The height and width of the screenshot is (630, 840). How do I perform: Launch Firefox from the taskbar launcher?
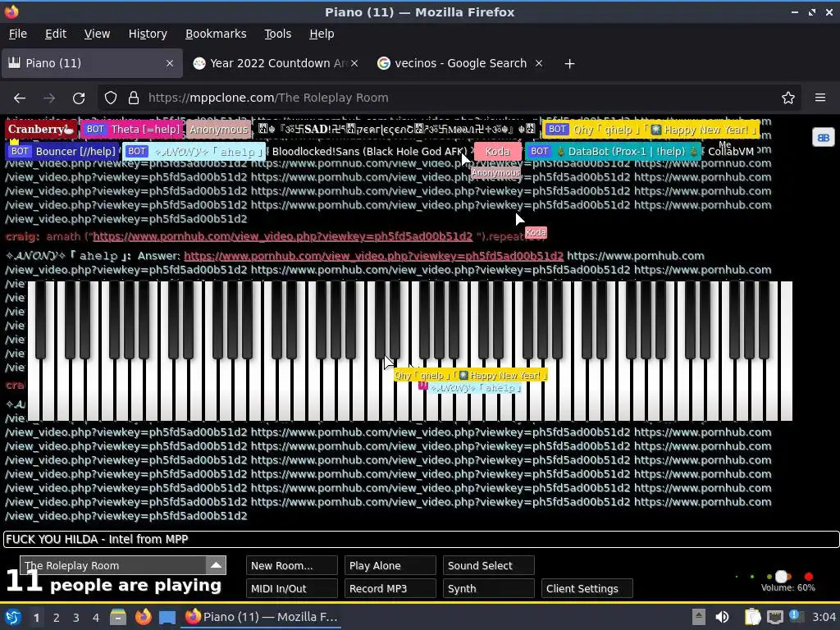(x=143, y=617)
